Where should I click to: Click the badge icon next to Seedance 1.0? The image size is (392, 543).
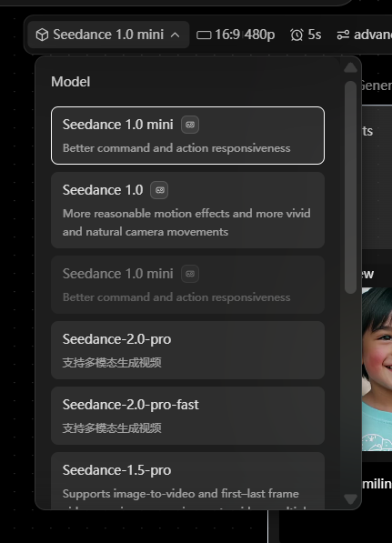(x=159, y=190)
